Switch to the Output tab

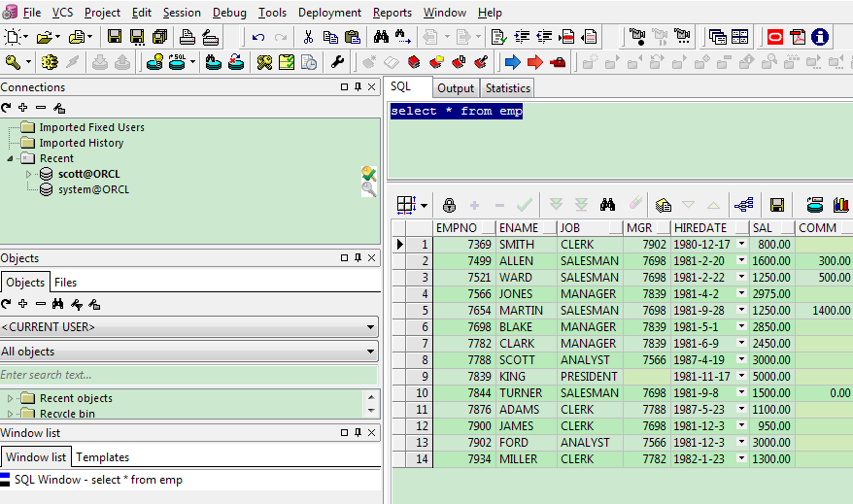[455, 88]
